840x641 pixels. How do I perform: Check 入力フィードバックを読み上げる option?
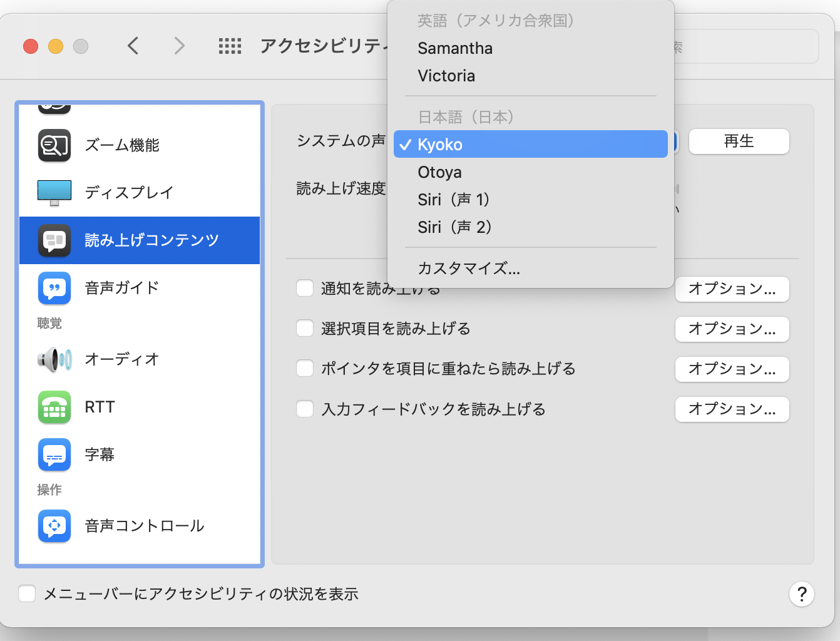click(305, 409)
